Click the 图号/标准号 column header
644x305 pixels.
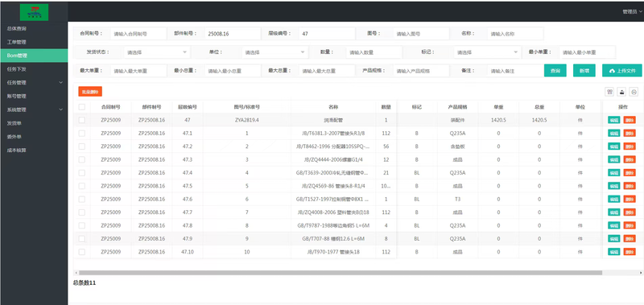click(x=247, y=107)
